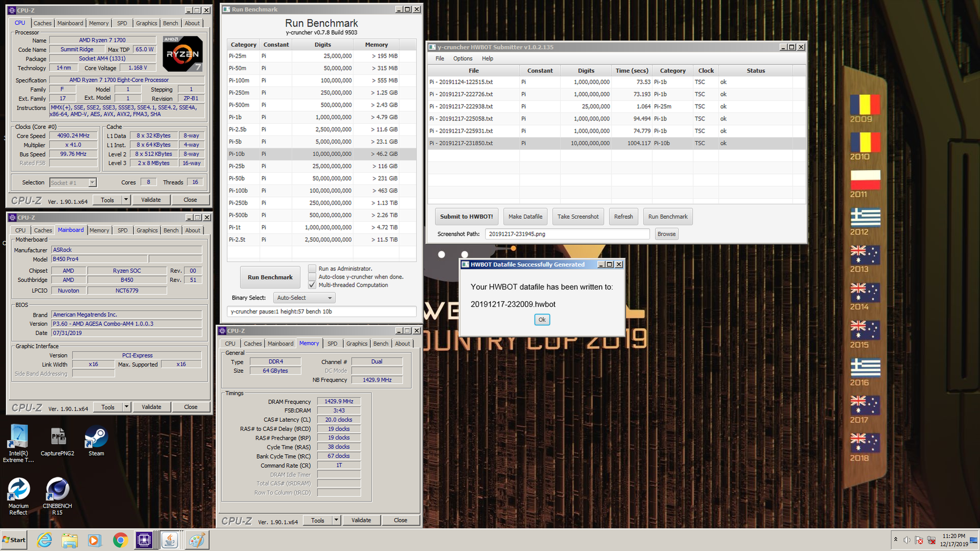Screen dimensions: 980x551
Task: Open the Paint taskbar icon
Action: click(197, 540)
